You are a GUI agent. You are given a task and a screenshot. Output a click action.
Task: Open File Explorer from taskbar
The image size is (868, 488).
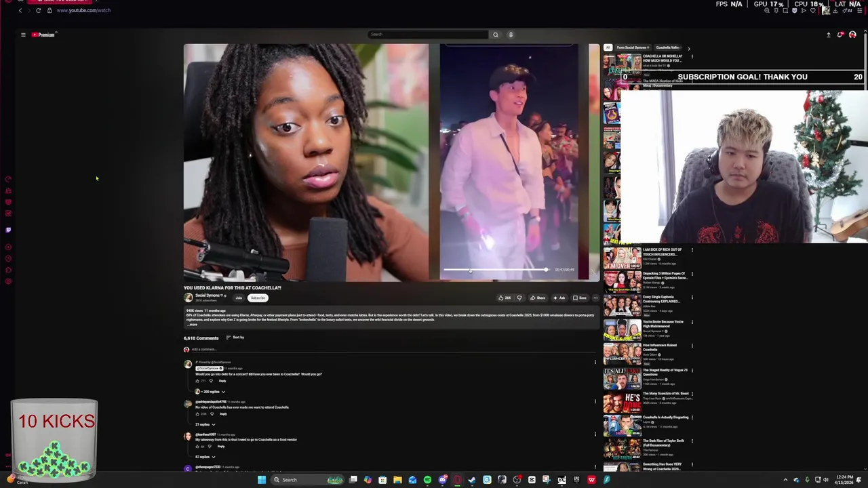[x=397, y=480]
